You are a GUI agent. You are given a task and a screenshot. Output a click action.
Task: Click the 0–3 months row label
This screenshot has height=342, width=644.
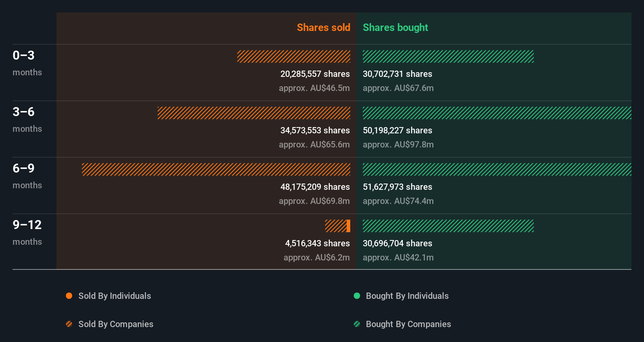point(27,63)
